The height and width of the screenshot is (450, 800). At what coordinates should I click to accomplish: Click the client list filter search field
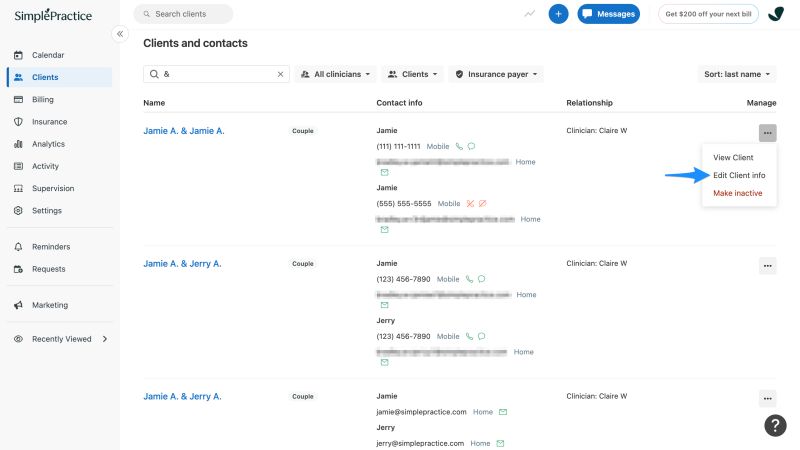pyautogui.click(x=216, y=74)
